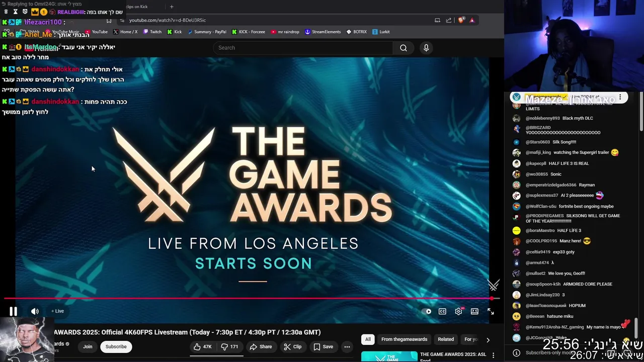Click @Beeean 'hatsune miku' message
The image size is (644, 362).
click(x=549, y=316)
